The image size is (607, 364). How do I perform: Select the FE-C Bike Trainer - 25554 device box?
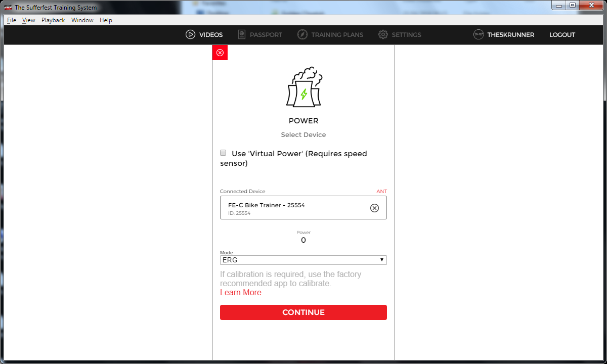click(x=303, y=208)
